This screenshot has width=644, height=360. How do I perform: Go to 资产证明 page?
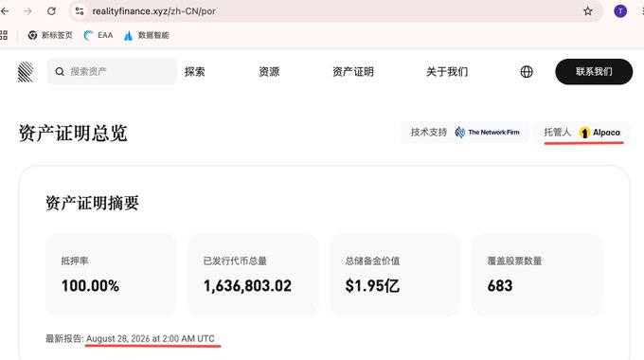(x=353, y=71)
